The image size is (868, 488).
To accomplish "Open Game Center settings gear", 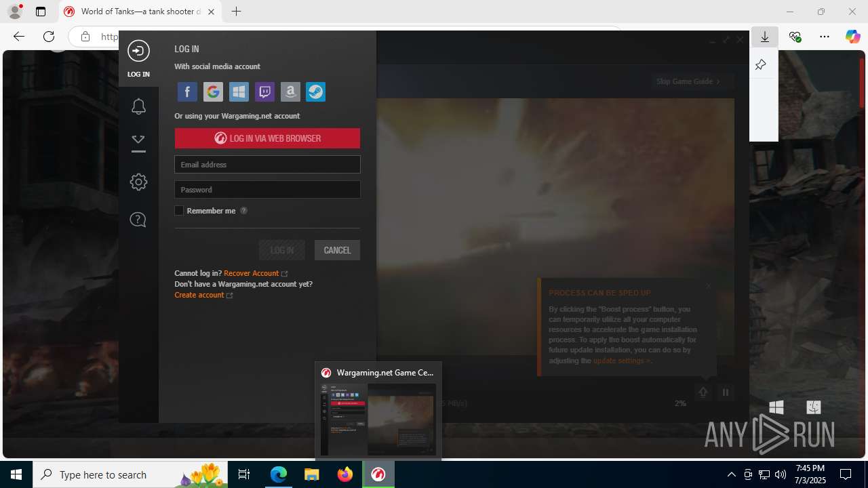I will tap(138, 182).
